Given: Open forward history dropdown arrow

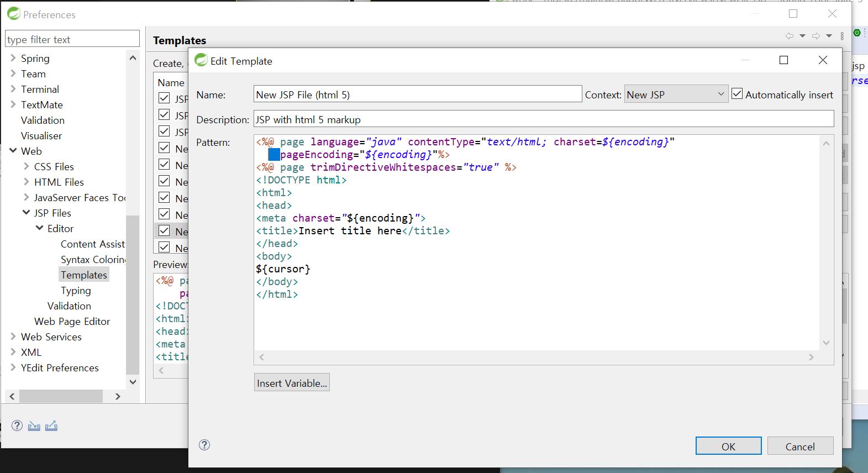Looking at the screenshot, I should click(x=829, y=36).
